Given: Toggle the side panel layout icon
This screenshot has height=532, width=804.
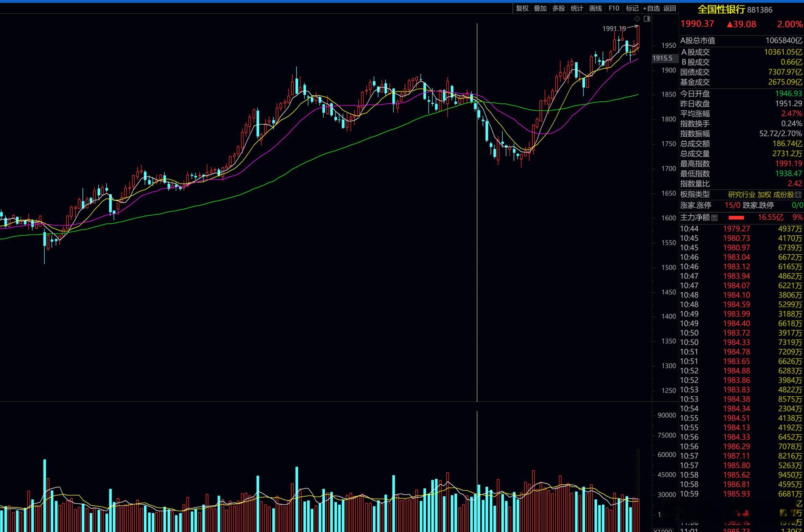Looking at the screenshot, I should (647, 19).
